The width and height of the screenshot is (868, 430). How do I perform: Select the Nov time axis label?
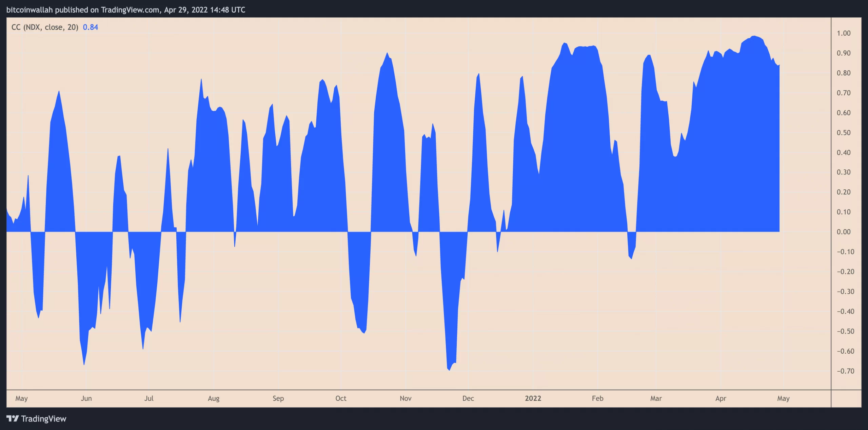[x=406, y=398]
